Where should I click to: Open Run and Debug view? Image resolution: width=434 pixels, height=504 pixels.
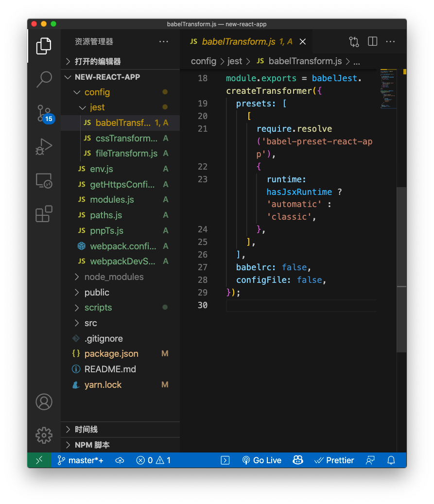44,146
